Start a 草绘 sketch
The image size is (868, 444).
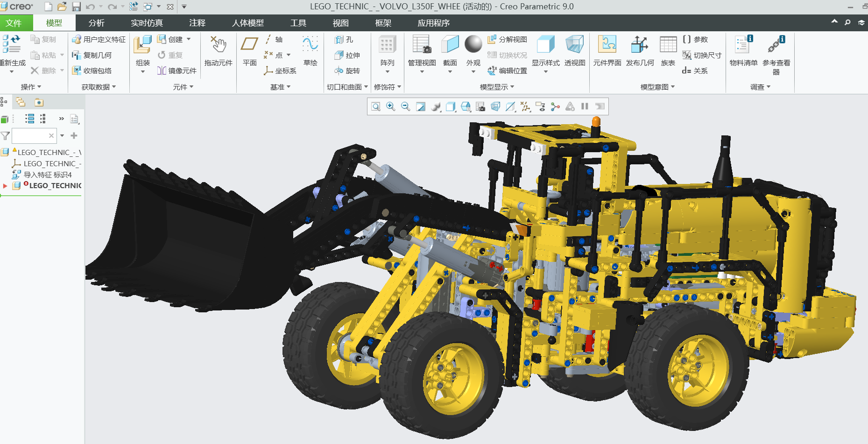coord(310,51)
